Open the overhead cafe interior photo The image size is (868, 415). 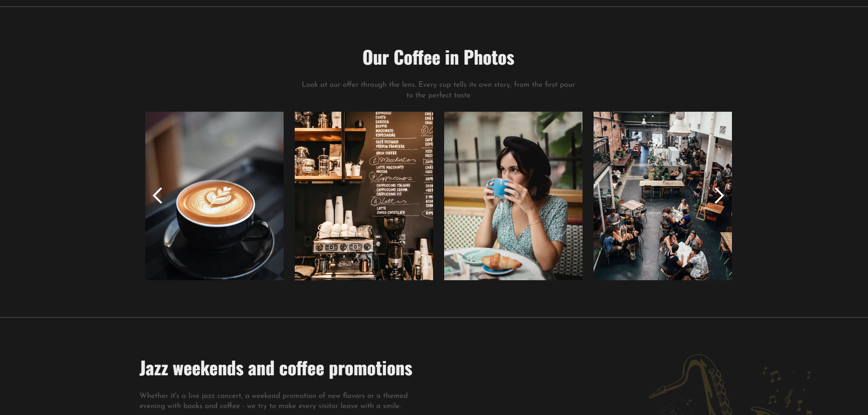click(x=663, y=196)
